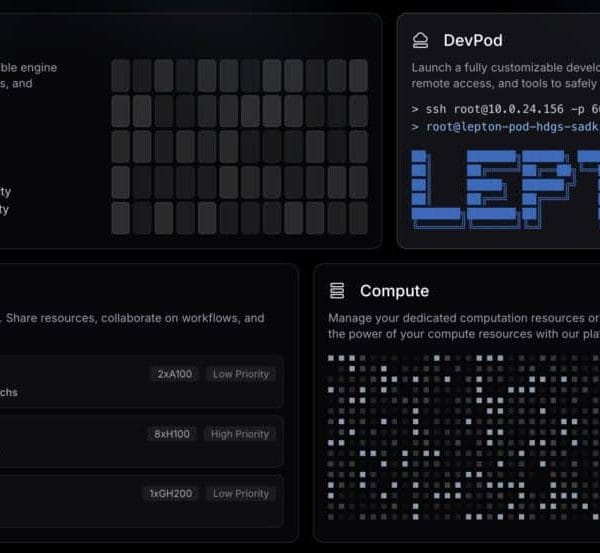This screenshot has width=600, height=553.
Task: Open the Compute card heading
Action: 394,291
